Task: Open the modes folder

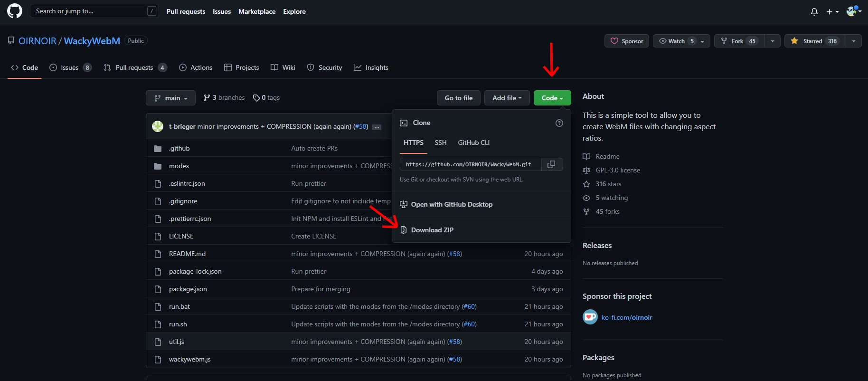Action: point(179,166)
